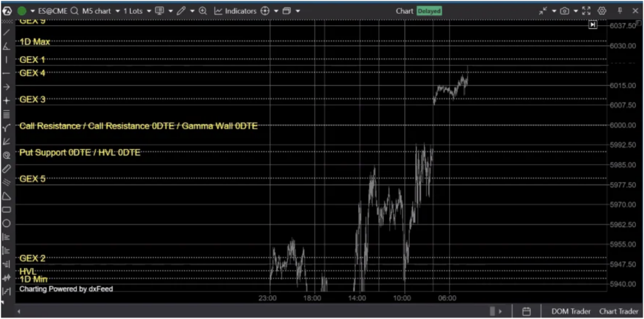Open the dropdown beside the camera icon

click(x=576, y=11)
